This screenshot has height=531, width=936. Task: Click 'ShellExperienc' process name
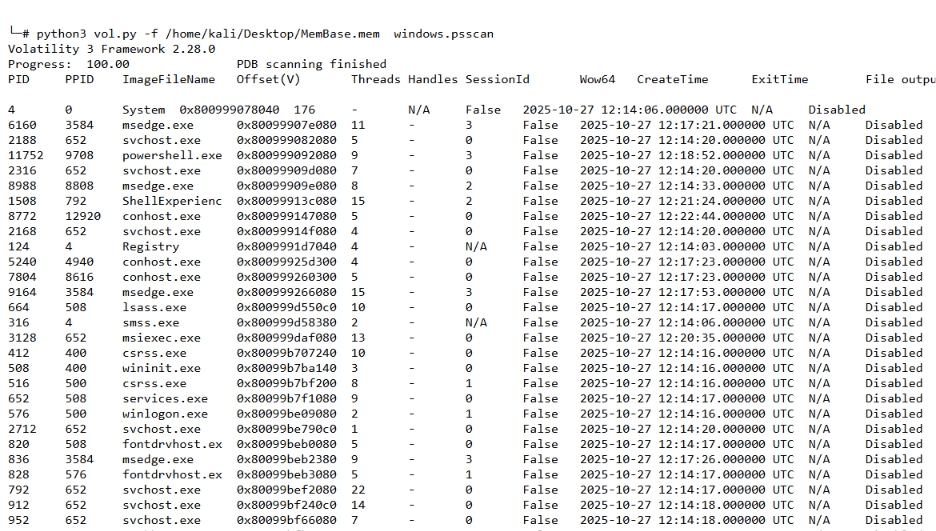(172, 201)
